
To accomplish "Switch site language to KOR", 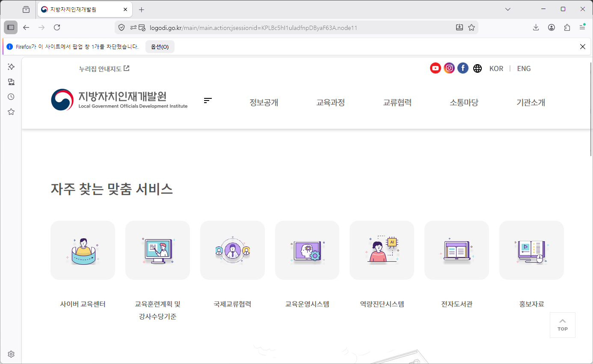I will tap(496, 68).
